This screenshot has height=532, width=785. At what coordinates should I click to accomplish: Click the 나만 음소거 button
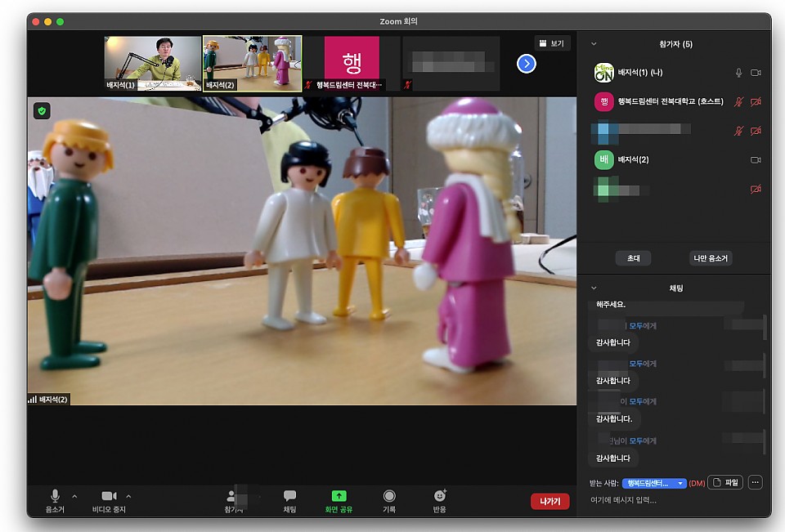click(711, 258)
